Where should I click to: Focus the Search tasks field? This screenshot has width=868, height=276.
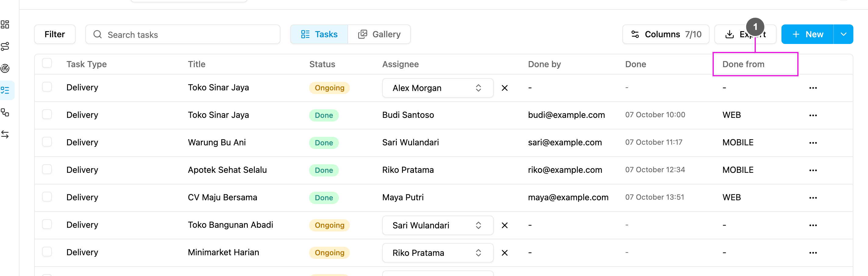point(183,34)
